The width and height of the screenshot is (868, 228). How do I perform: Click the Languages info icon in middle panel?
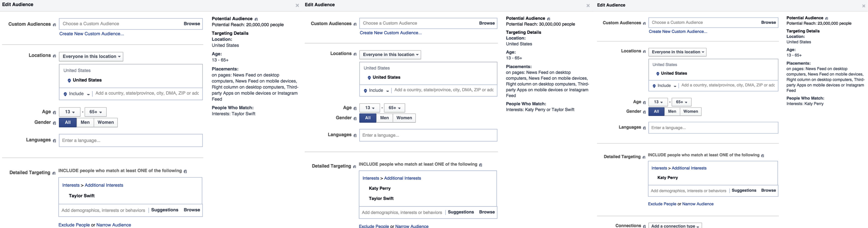[355, 135]
